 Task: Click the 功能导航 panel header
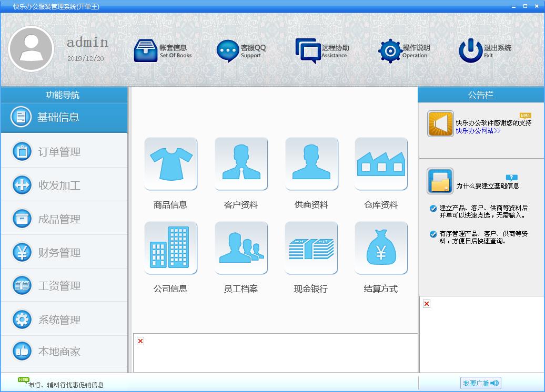(x=64, y=95)
